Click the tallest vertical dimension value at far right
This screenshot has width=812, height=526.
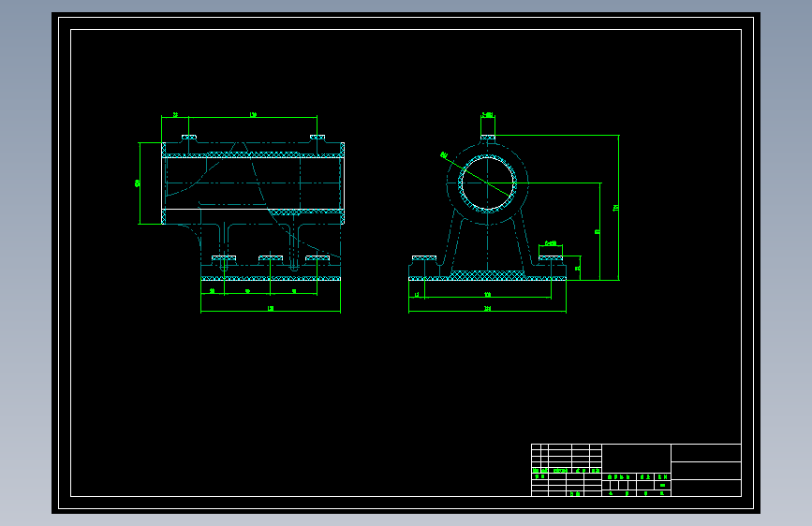point(615,208)
